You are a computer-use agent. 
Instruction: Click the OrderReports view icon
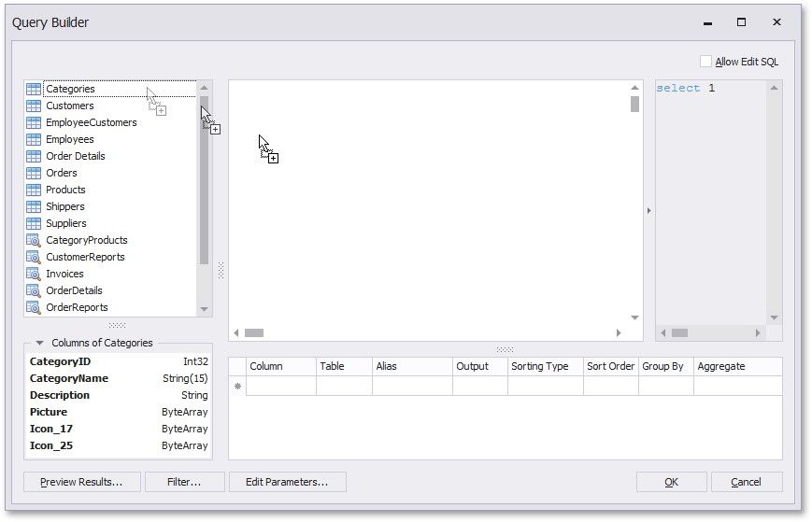tap(34, 307)
